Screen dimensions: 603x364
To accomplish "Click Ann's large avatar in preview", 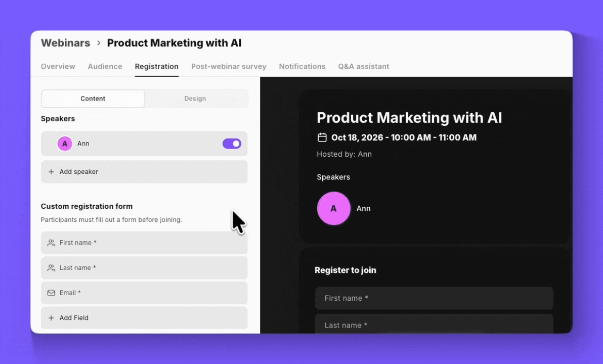I will point(333,208).
